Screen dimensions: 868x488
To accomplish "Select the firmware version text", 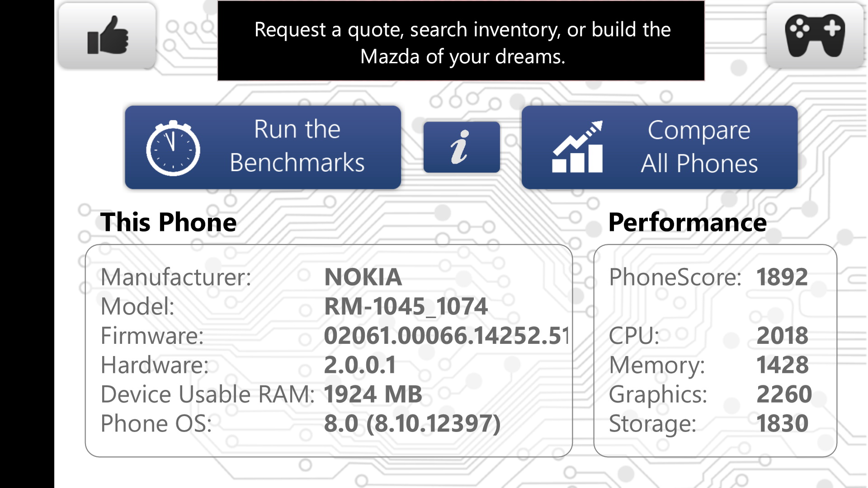I will coord(446,336).
